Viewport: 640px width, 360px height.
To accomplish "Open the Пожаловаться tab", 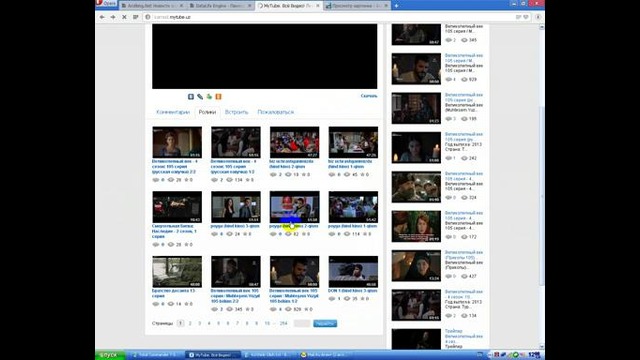I will [x=276, y=112].
